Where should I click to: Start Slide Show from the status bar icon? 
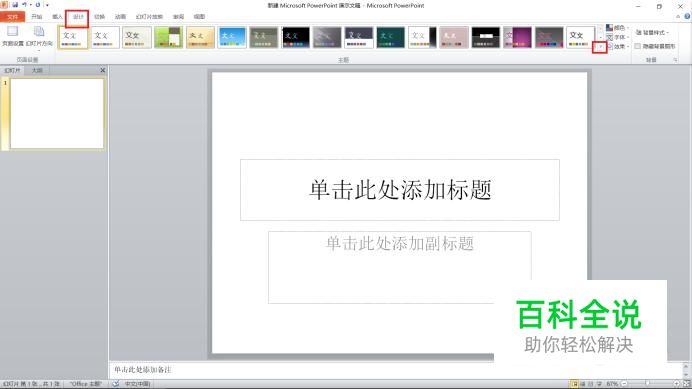tap(599, 384)
